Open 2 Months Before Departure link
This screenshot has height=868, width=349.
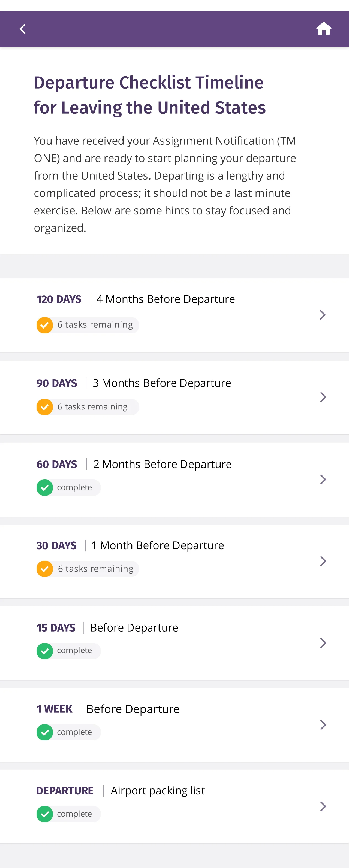click(x=163, y=464)
